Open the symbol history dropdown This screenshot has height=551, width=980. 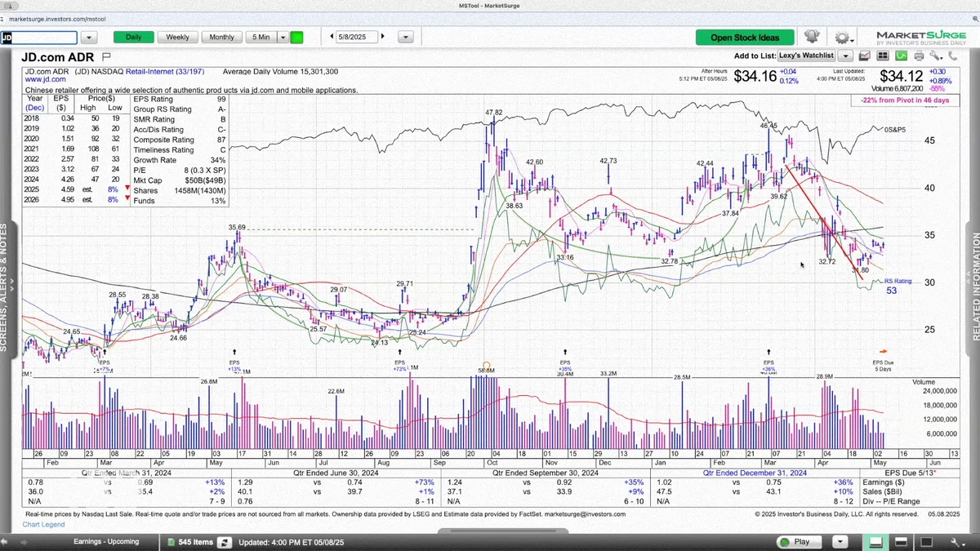(90, 38)
